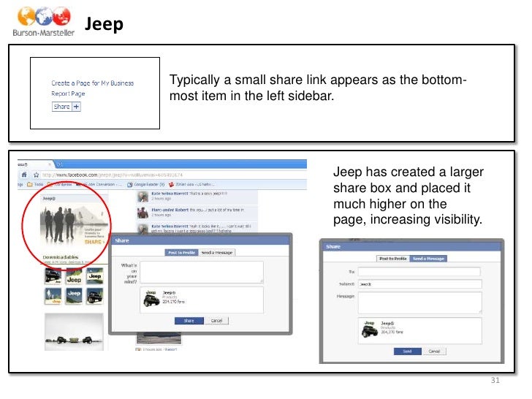Select 'Send a Message' tab in right message dialog
This screenshot has height=399, width=532.
pos(428,259)
